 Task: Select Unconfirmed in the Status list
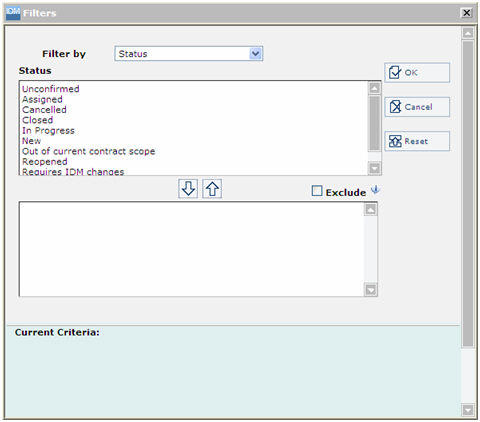pos(51,89)
